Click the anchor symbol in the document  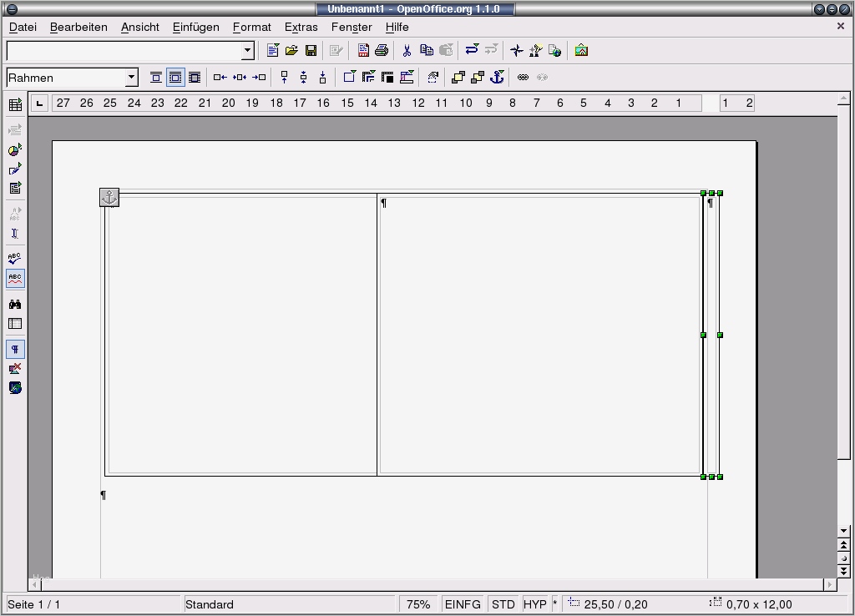(109, 197)
